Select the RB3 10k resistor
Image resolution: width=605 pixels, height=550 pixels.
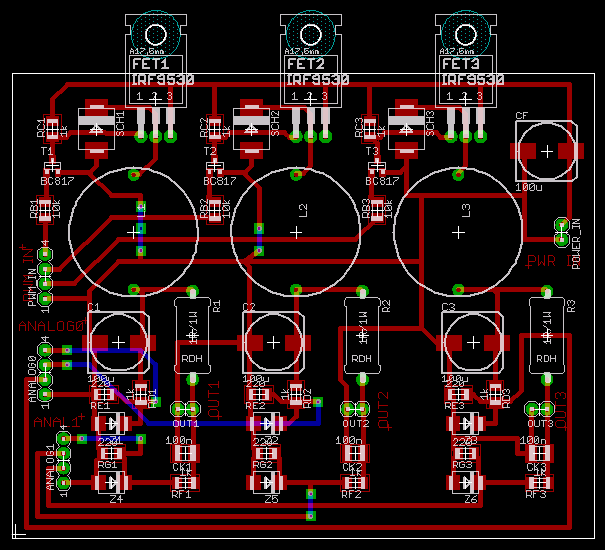tap(377, 210)
